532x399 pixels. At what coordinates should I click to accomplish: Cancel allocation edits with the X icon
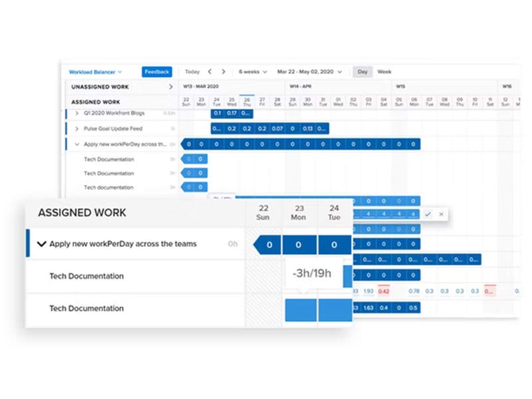coord(441,214)
